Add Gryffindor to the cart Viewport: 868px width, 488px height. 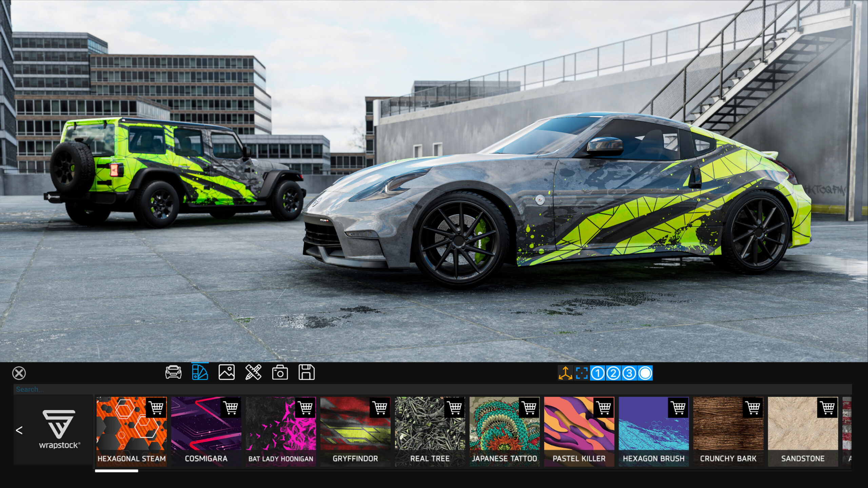380,407
